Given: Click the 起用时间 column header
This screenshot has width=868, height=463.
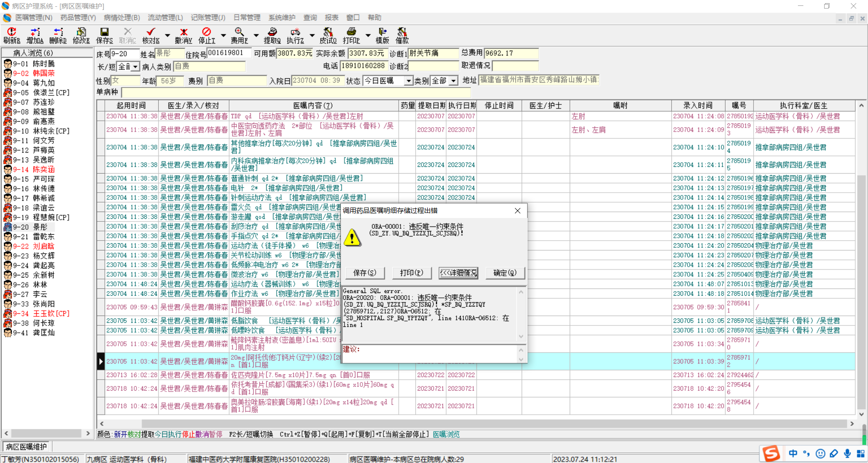Looking at the screenshot, I should click(x=132, y=106).
